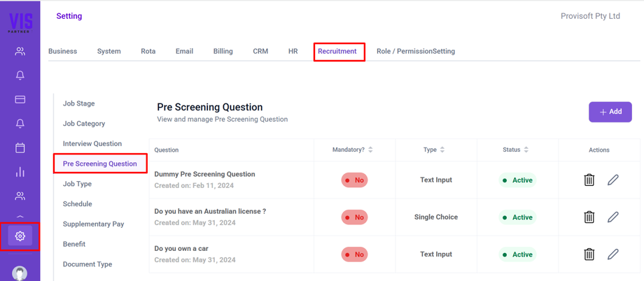Delete the "Do you own a car" question

pyautogui.click(x=589, y=254)
